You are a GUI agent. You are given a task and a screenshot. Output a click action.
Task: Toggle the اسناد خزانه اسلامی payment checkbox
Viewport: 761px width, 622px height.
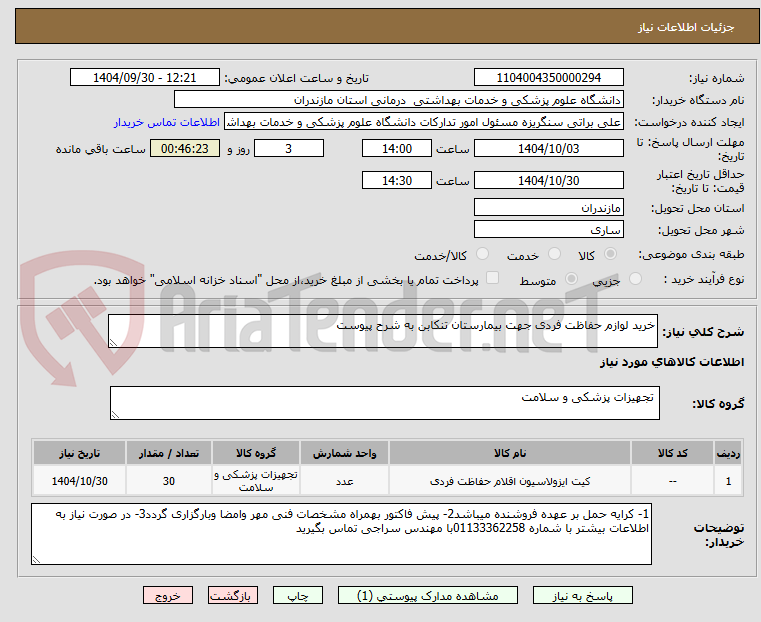[x=492, y=278]
